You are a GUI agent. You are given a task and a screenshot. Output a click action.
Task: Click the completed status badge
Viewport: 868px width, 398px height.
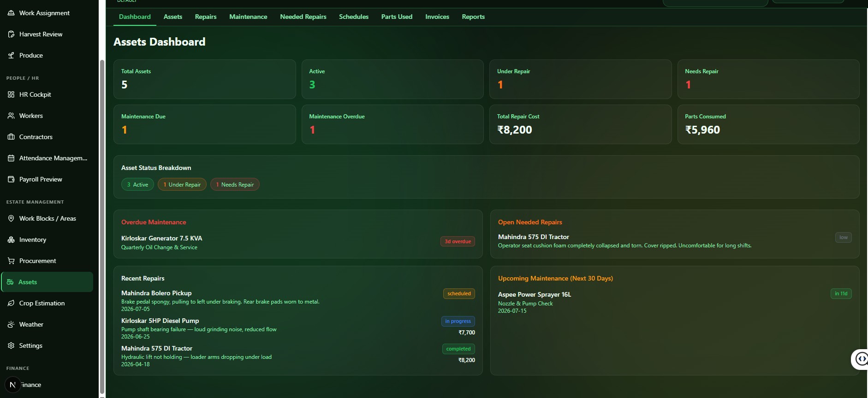458,349
